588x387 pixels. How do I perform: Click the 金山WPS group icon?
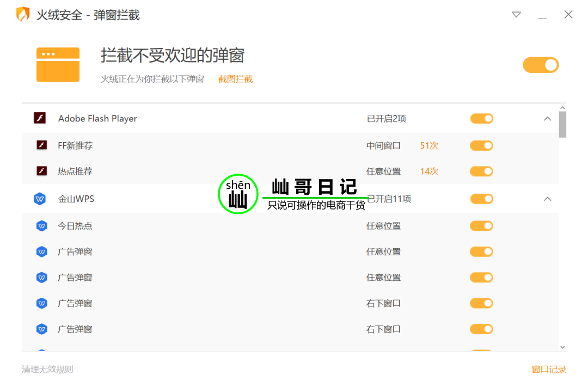click(40, 199)
